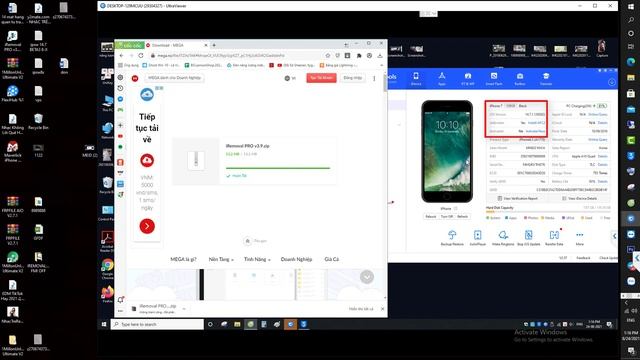640x360 pixels.
Task: Click Hiển thị tất cả in download bar
Action: coord(361,309)
